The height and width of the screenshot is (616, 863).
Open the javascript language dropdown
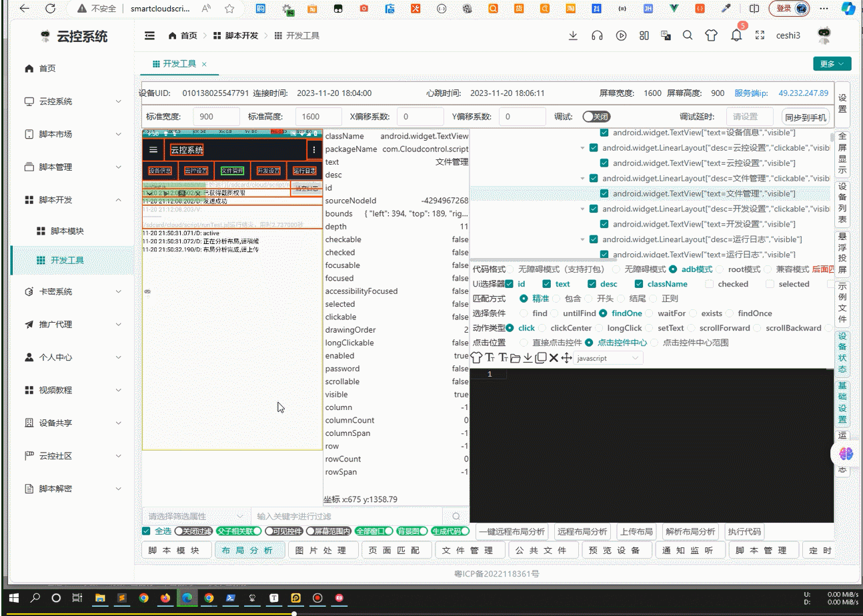pos(608,357)
